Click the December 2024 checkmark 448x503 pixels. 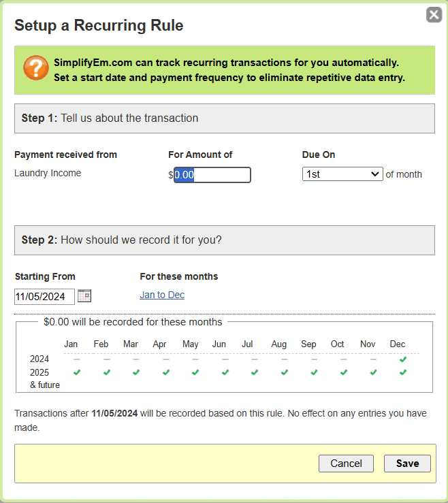[x=403, y=359]
